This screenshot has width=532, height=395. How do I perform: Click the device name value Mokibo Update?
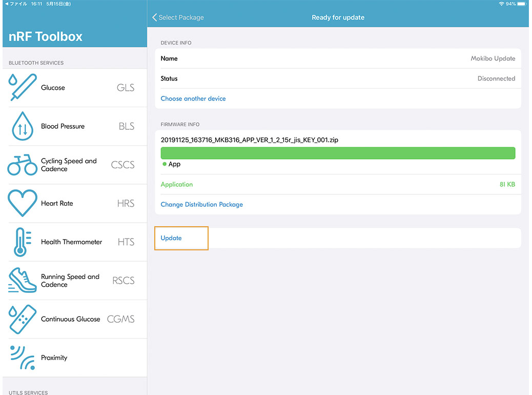pyautogui.click(x=493, y=58)
